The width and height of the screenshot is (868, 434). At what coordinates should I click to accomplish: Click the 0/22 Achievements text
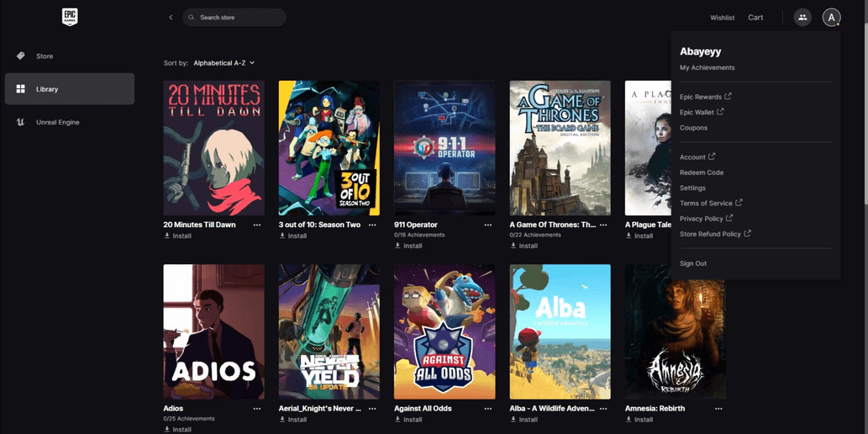pyautogui.click(x=535, y=235)
